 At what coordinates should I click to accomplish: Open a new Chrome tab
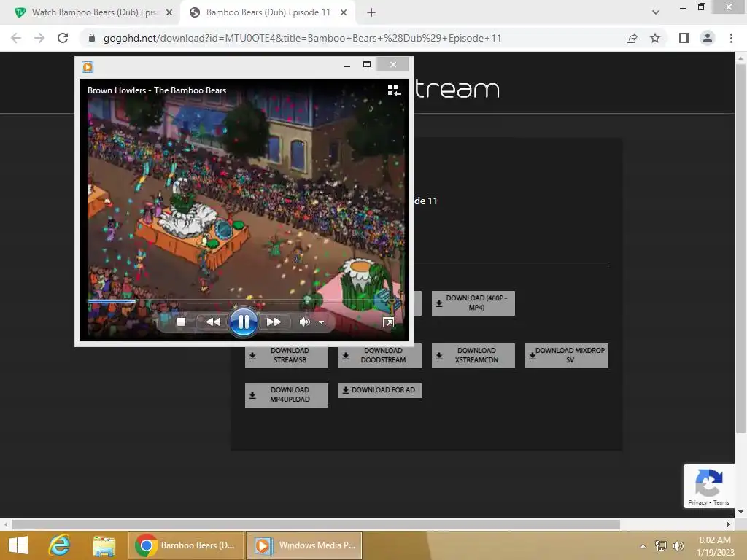pos(371,12)
